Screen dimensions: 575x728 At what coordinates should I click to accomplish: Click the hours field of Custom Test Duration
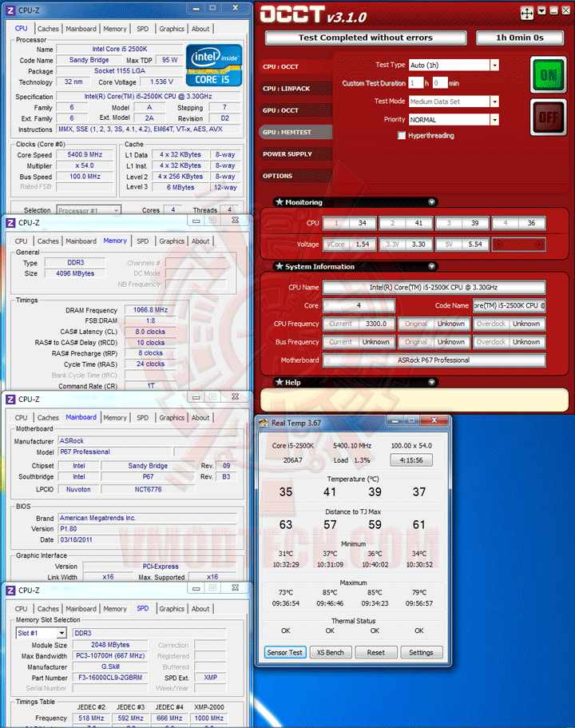pos(416,83)
